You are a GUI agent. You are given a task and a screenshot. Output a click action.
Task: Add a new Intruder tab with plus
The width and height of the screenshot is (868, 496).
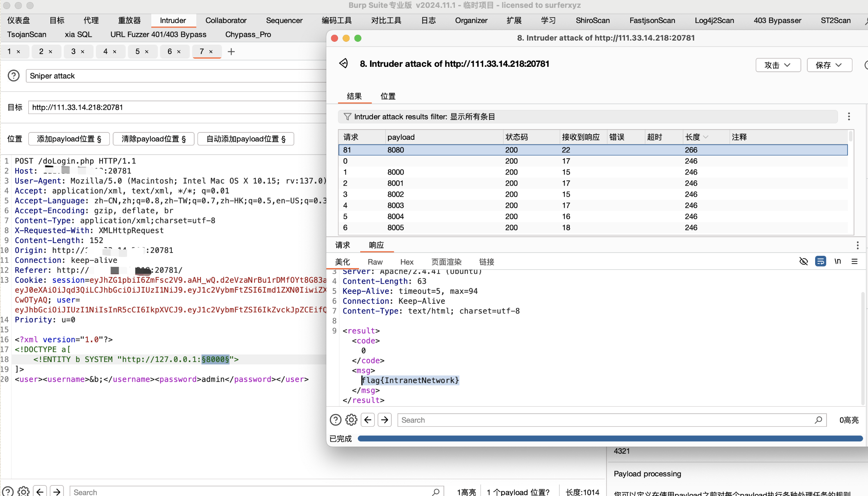(231, 52)
